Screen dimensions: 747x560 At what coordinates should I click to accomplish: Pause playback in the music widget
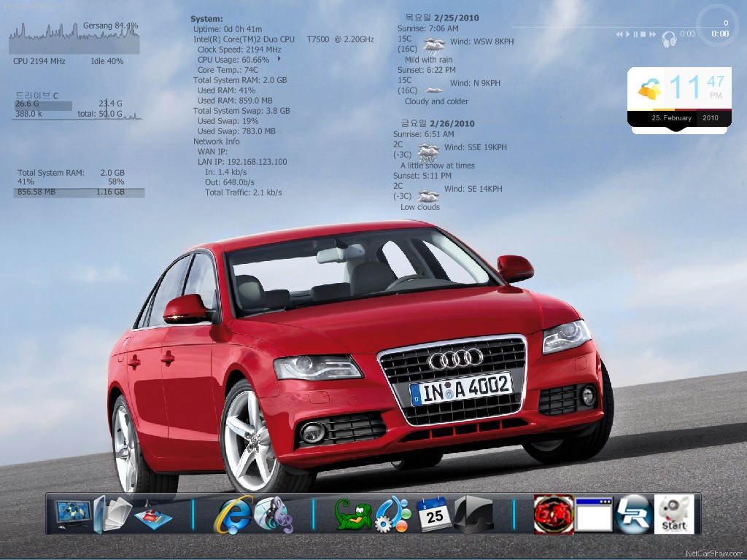pos(635,34)
